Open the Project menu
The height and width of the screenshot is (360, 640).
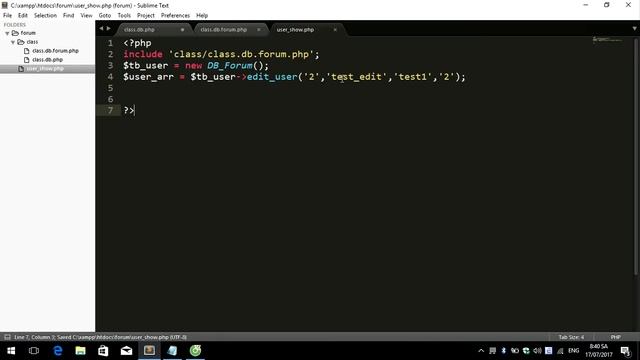tap(146, 16)
